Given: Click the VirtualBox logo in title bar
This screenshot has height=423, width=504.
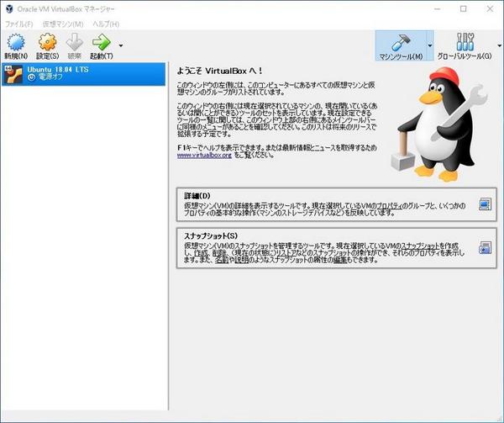Looking at the screenshot, I should (9, 9).
